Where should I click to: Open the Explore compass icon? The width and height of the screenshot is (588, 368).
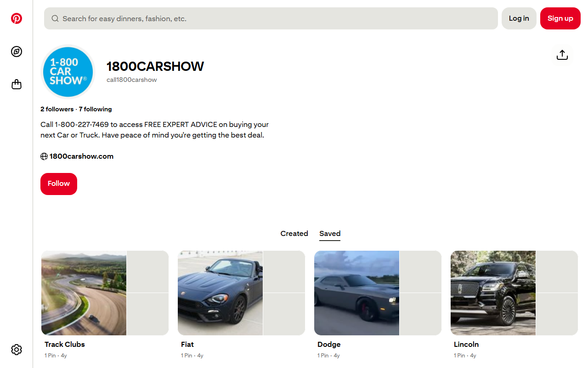click(17, 52)
